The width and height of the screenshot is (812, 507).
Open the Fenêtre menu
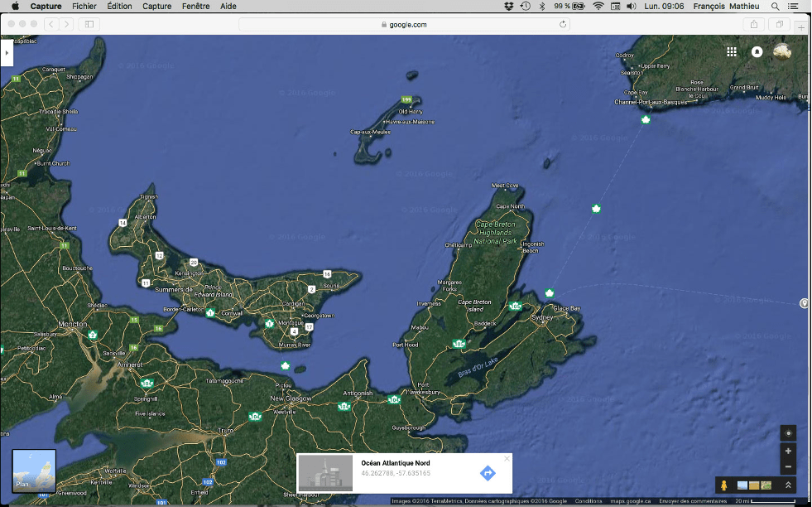pyautogui.click(x=196, y=6)
